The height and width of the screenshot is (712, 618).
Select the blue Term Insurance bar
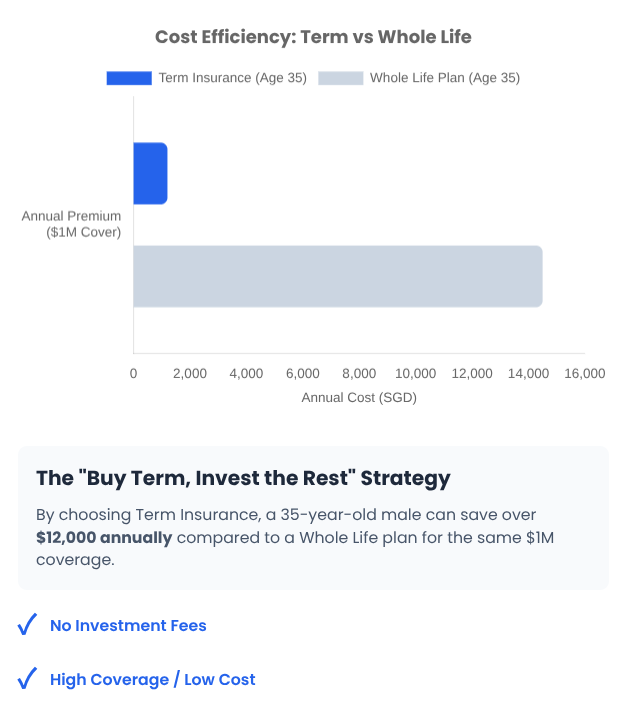(x=150, y=174)
